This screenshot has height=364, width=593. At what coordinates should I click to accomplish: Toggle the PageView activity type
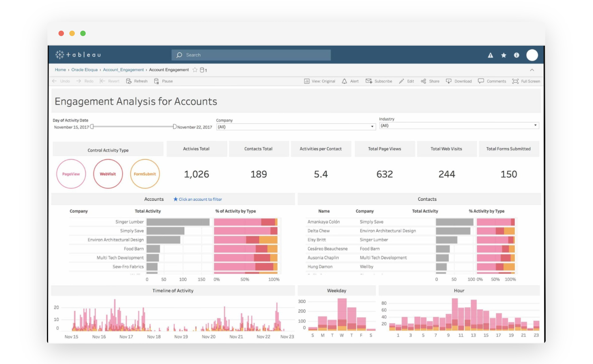click(x=71, y=174)
